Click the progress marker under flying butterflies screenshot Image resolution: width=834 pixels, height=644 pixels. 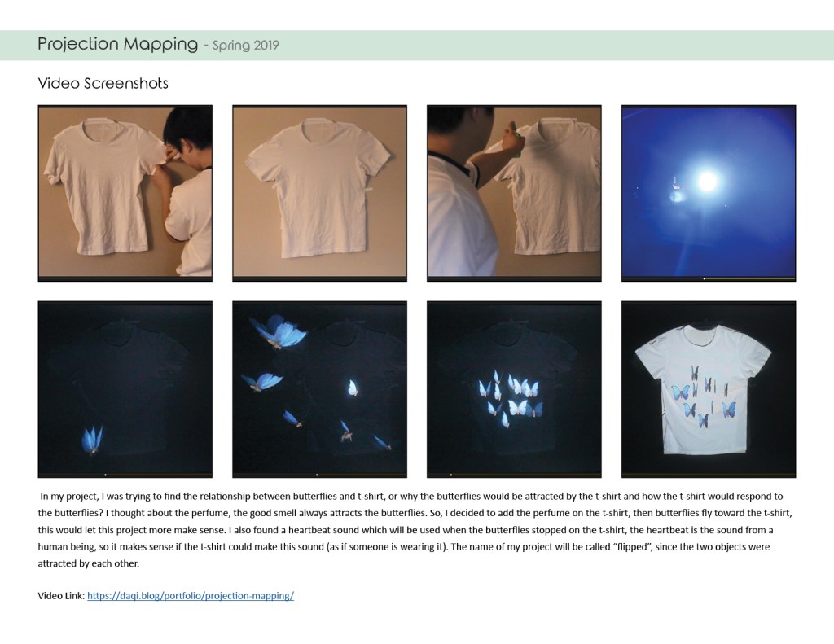[x=317, y=475]
